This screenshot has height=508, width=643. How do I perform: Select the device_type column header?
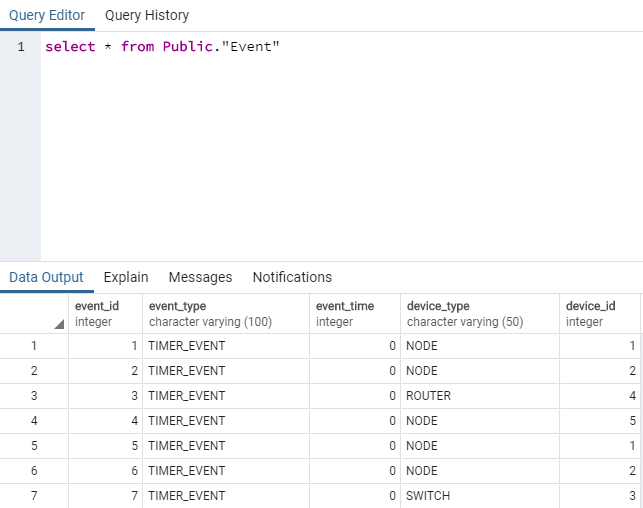(479, 313)
